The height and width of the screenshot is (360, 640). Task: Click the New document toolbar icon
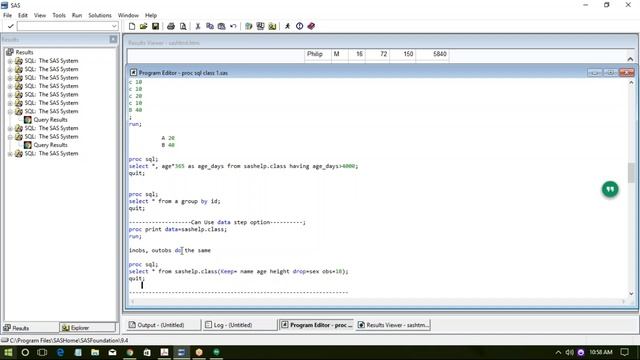[132, 26]
